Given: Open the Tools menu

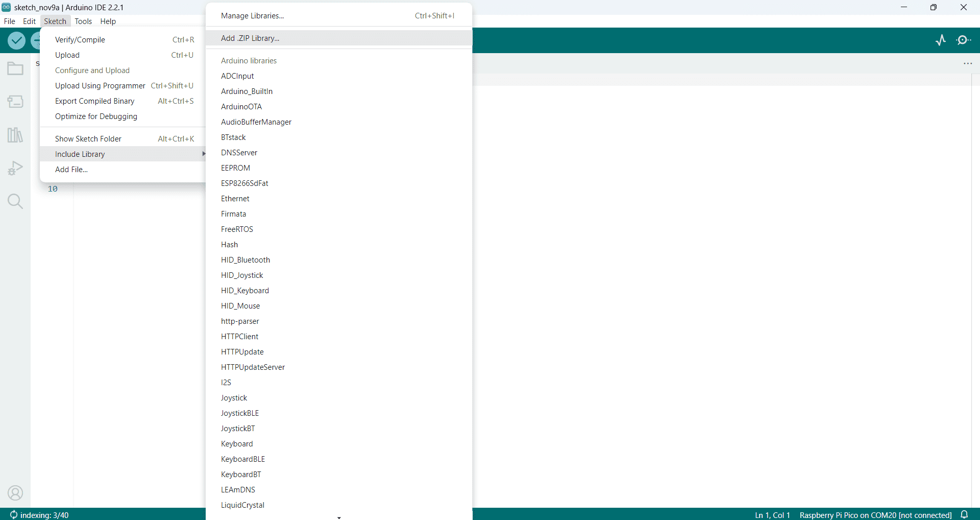Looking at the screenshot, I should [83, 21].
